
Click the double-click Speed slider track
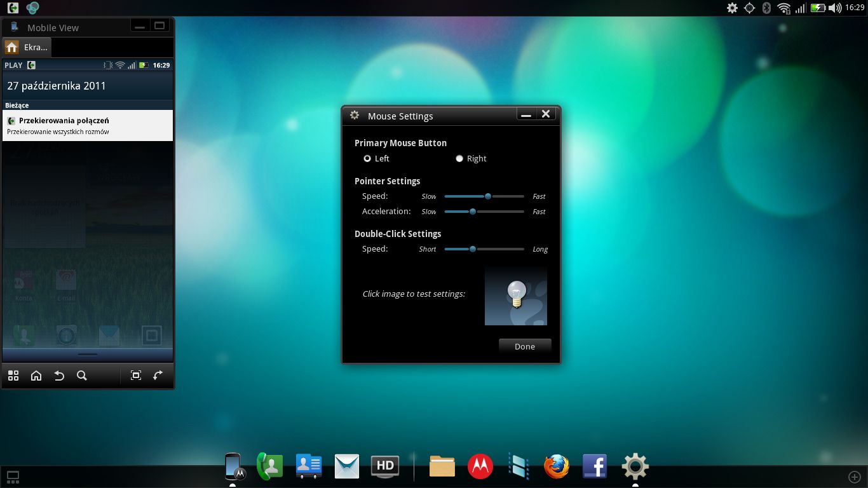click(x=484, y=249)
